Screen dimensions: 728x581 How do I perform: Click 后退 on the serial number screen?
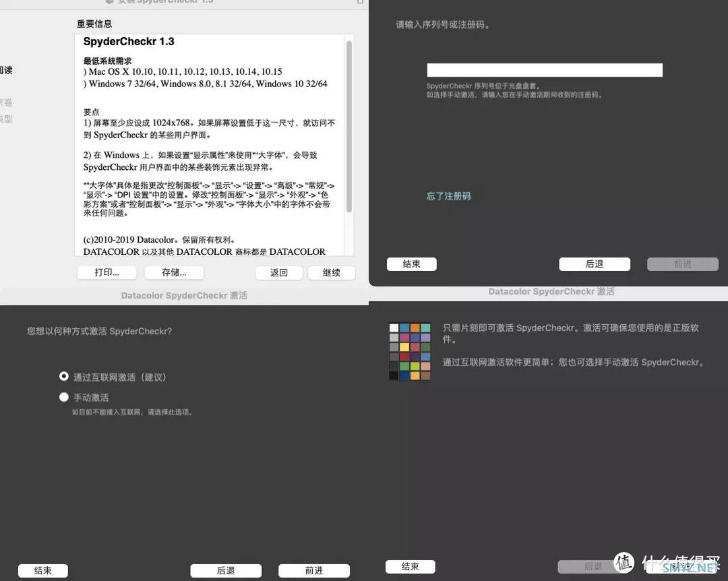tap(594, 264)
